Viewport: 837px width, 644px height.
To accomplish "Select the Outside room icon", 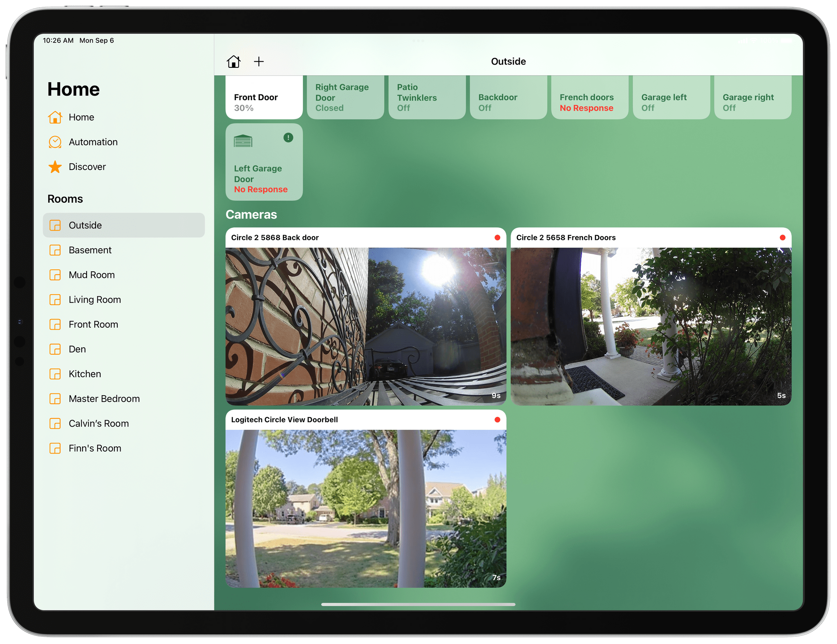I will click(56, 225).
